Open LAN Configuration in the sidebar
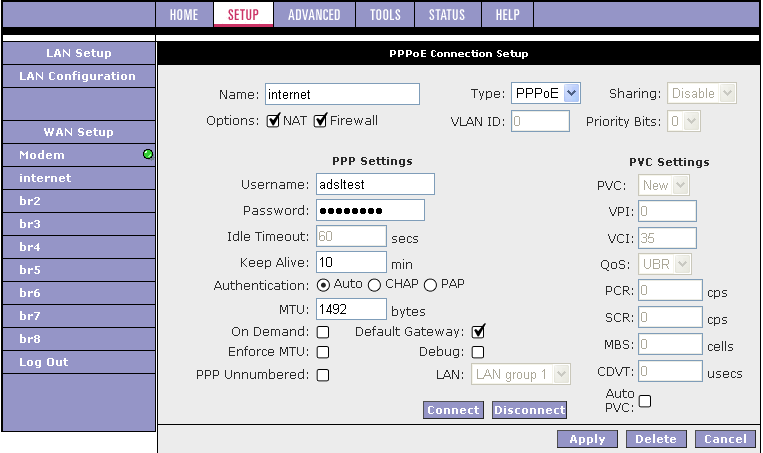This screenshot has height=453, width=763. pos(77,76)
